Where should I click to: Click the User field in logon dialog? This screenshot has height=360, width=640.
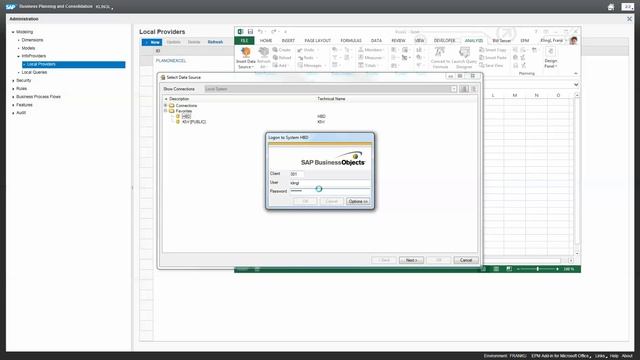coord(330,183)
